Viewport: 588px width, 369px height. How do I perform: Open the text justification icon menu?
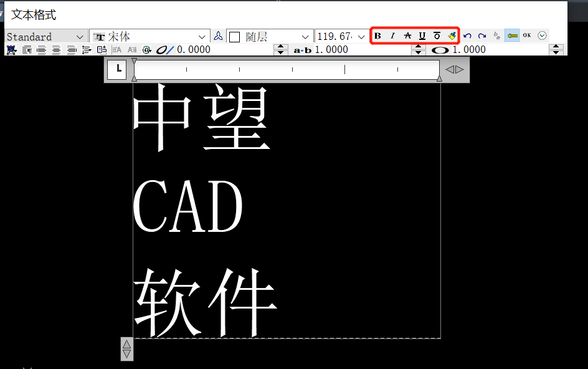pyautogui.click(x=12, y=50)
